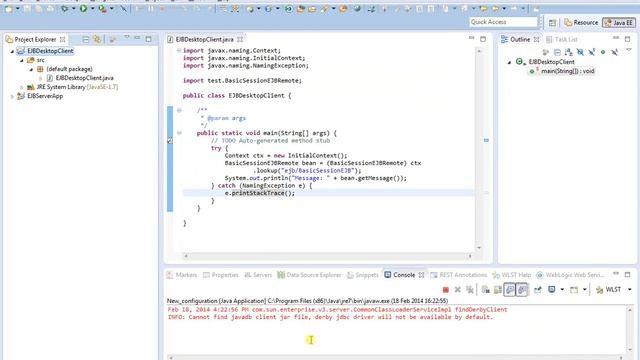640x360 pixels.
Task: Toggle Scroll Lock in console
Action: [498, 290]
